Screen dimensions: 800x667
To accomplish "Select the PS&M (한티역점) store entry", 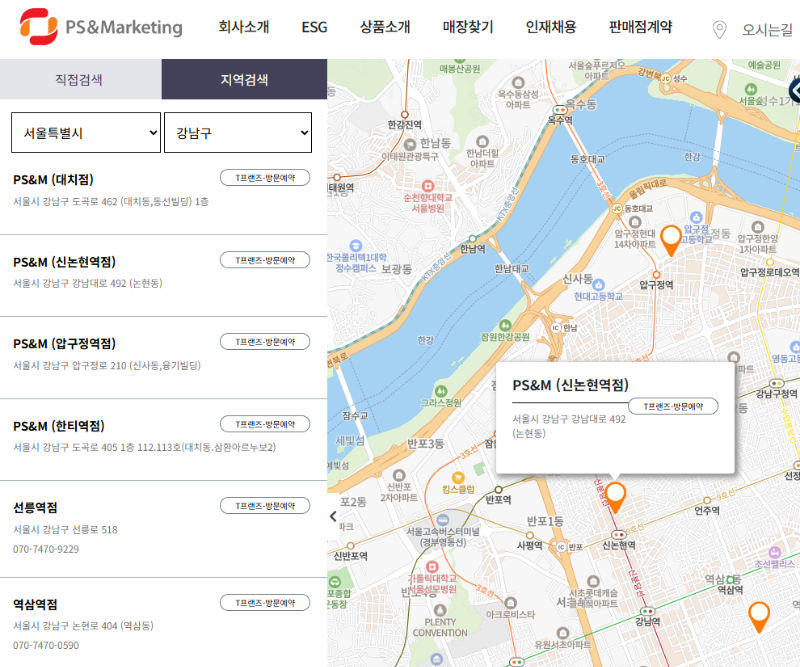I will pyautogui.click(x=59, y=426).
